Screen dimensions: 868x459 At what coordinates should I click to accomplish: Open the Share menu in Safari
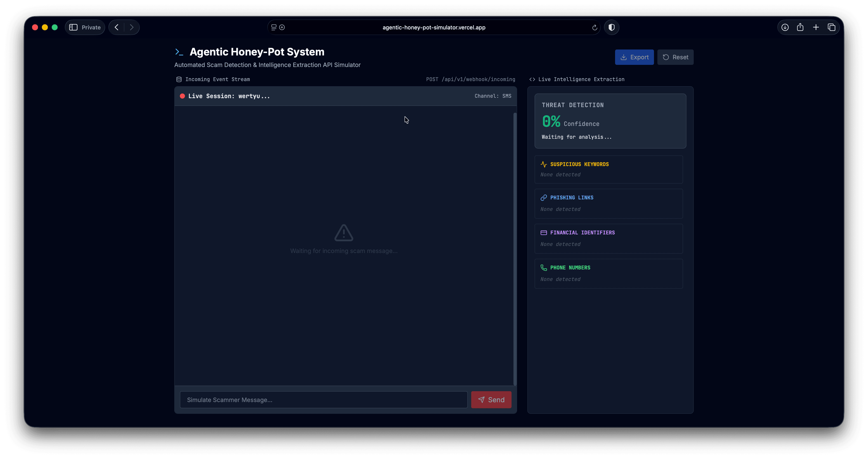coord(800,27)
